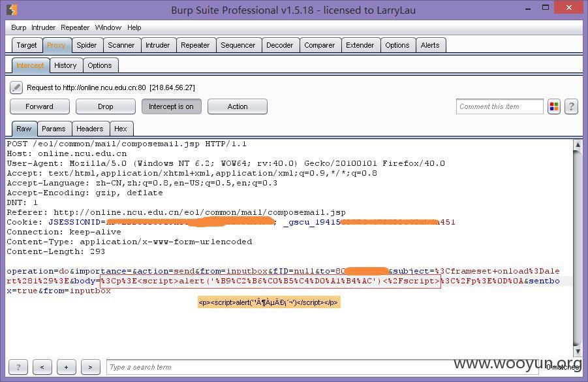Open the Action menu button
The image size is (588, 382).
tap(238, 106)
